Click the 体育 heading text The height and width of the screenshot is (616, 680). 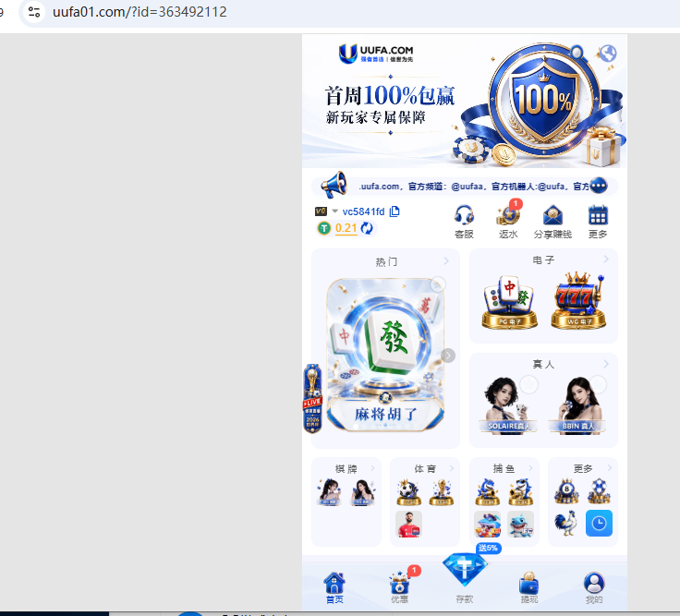[425, 468]
